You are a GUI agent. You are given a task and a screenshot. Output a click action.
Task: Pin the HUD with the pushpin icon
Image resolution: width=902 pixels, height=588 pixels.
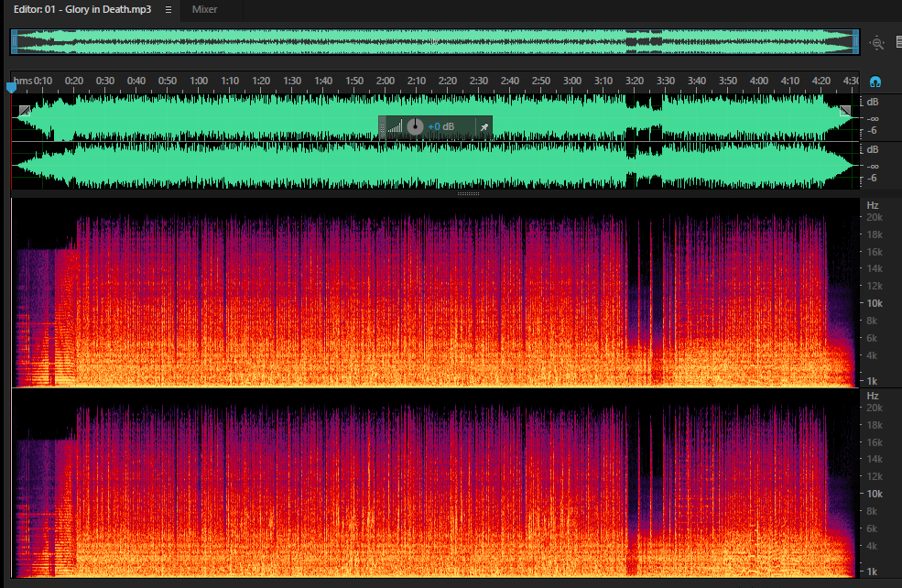[x=484, y=127]
